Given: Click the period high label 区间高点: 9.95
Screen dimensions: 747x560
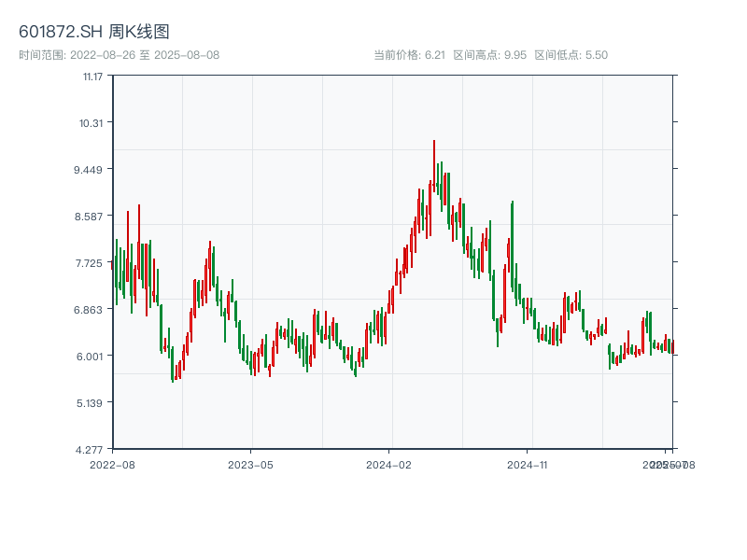Looking at the screenshot, I should click(489, 55).
